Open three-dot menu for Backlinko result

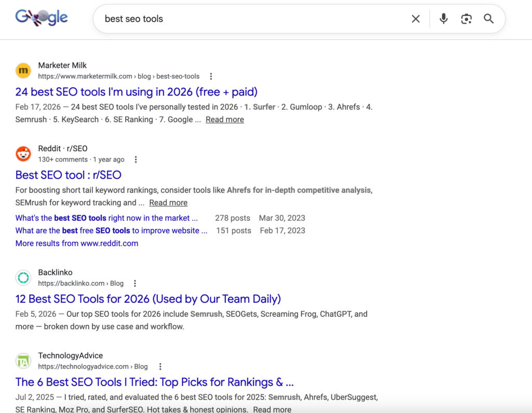click(135, 284)
